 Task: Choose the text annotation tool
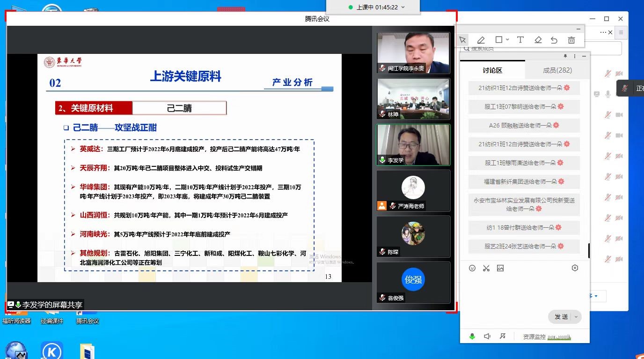coord(520,40)
